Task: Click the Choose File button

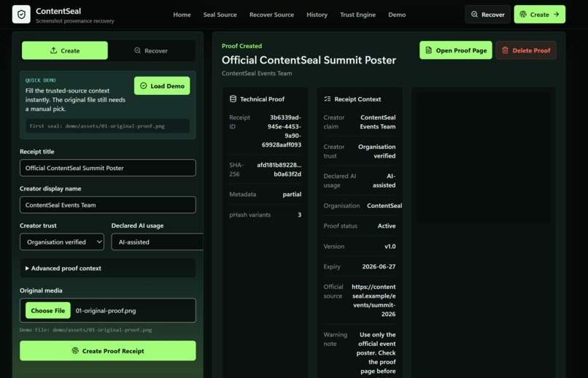Action: click(x=48, y=311)
